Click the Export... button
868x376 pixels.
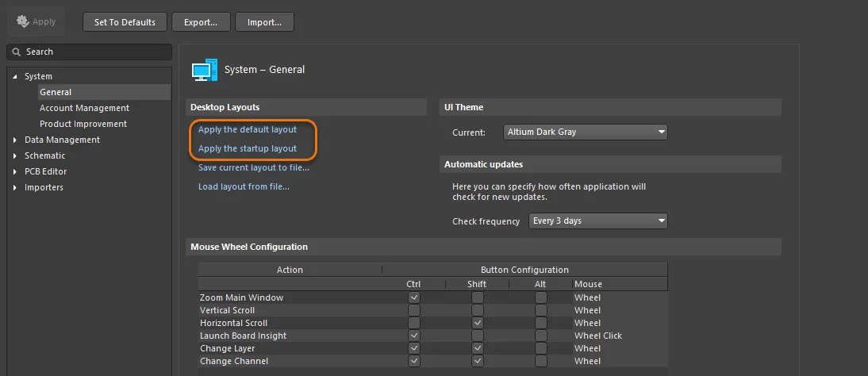201,22
